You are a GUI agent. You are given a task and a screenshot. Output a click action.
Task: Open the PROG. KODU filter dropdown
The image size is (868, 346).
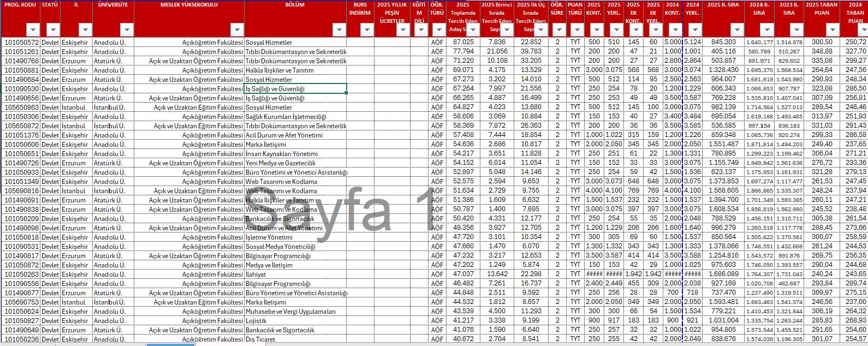pyautogui.click(x=33, y=29)
